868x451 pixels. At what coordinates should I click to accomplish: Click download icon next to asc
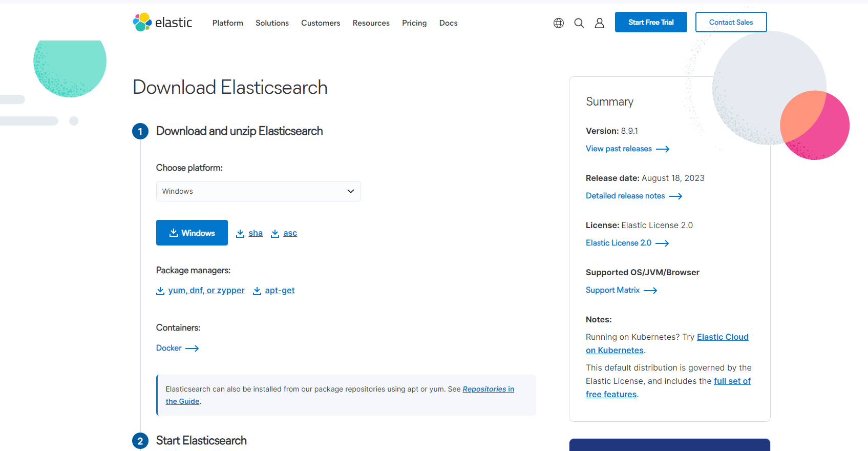coord(275,233)
